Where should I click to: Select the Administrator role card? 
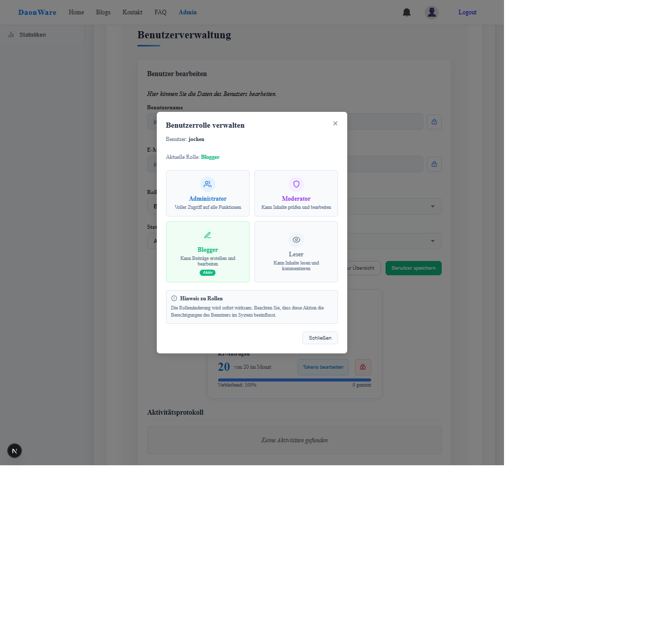pos(208,193)
